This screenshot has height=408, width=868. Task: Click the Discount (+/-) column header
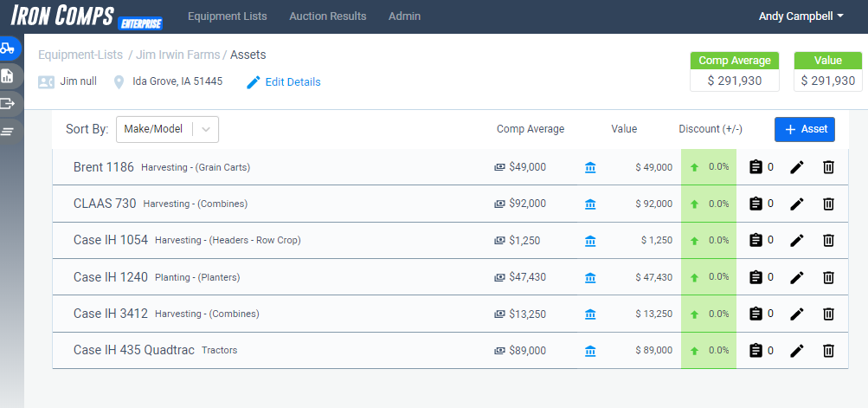710,129
